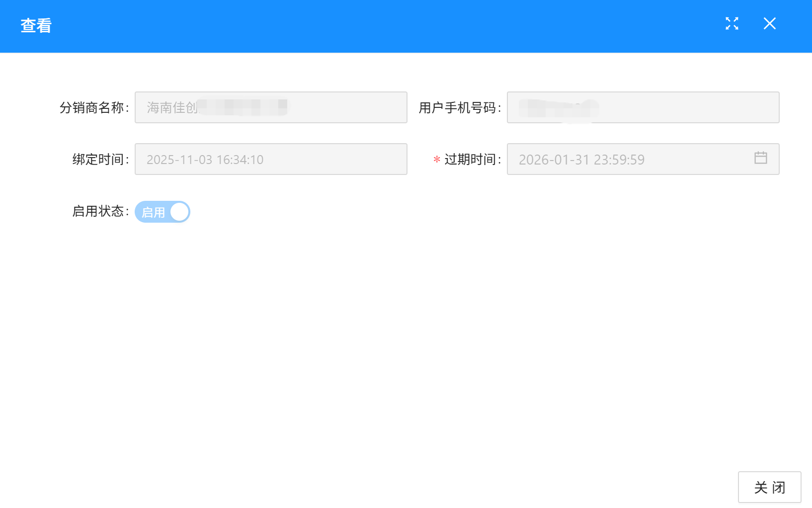The image size is (812, 508).
Task: Click the 分销商名称 input field
Action: click(271, 107)
